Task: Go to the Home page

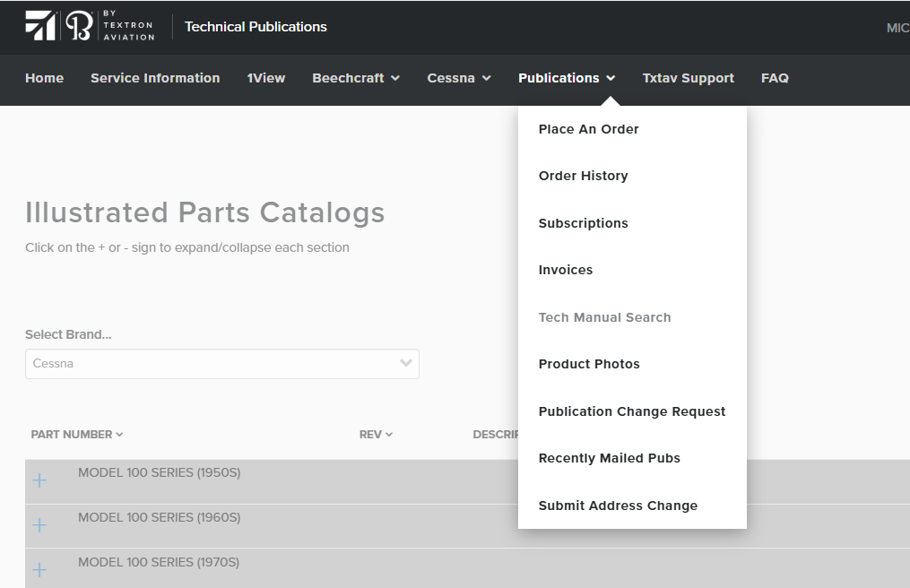Action: pyautogui.click(x=44, y=78)
